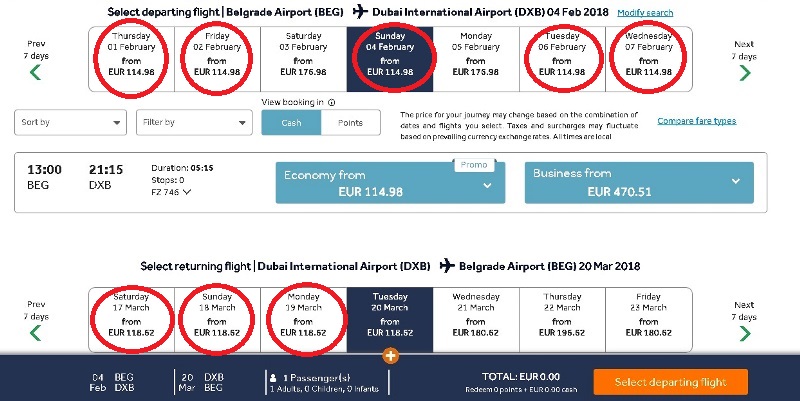This screenshot has width=800, height=401.
Task: Select Monday 05 February departing date
Action: pos(475,59)
